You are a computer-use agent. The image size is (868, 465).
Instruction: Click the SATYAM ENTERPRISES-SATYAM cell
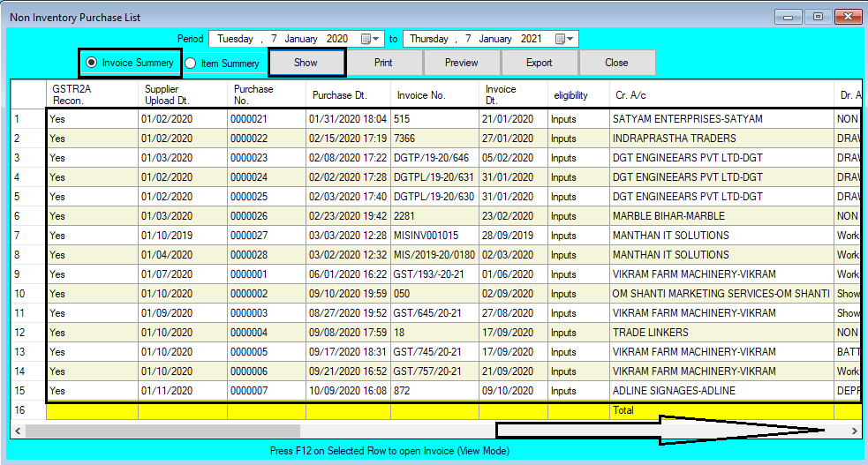[721, 119]
